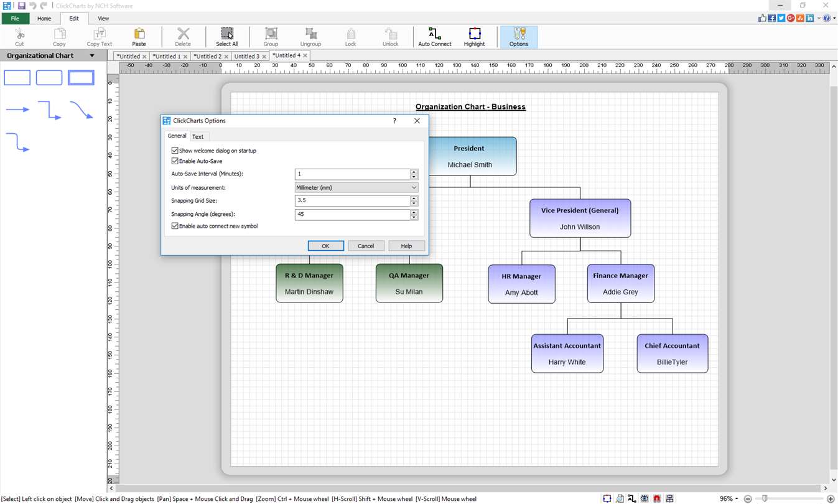Click the Snapping Angle degrees field
The height and width of the screenshot is (504, 838).
click(x=352, y=214)
